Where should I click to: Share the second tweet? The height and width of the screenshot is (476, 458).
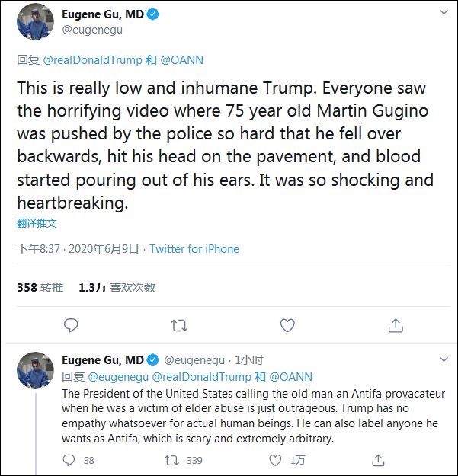point(378,460)
